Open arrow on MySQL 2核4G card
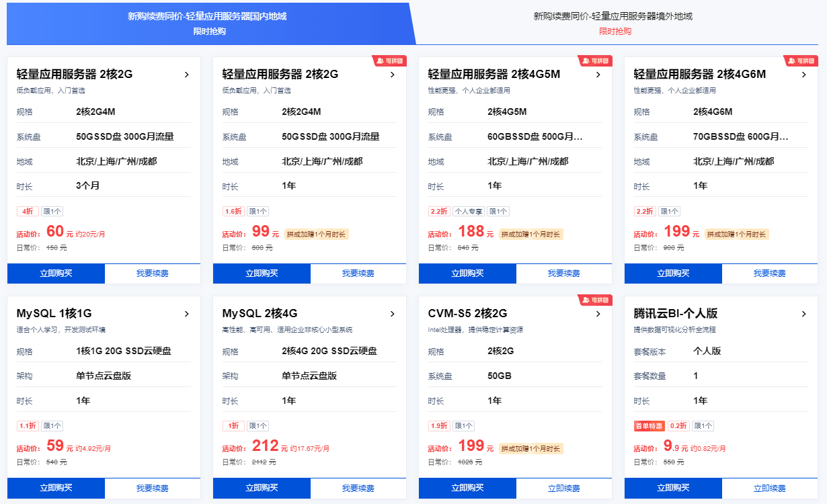Viewport: 827px width, 504px height. (x=392, y=314)
